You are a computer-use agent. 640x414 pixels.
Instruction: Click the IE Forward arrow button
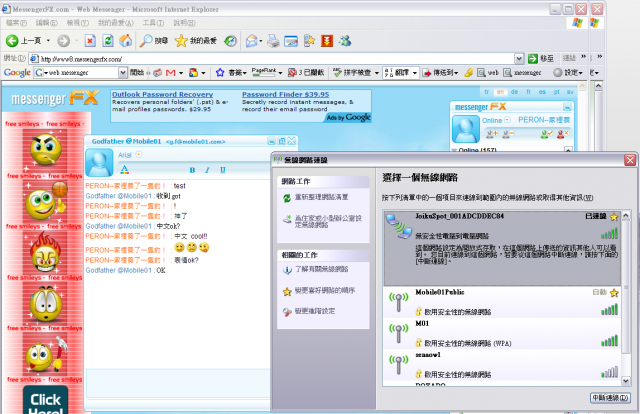click(63, 40)
